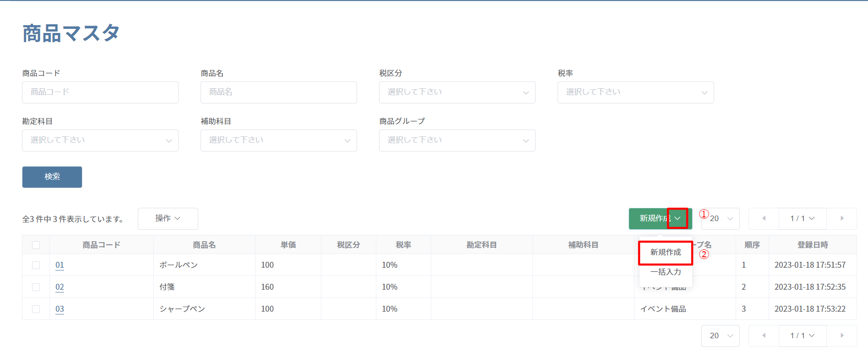
Task: Click the 商品コード column header
Action: (x=101, y=245)
